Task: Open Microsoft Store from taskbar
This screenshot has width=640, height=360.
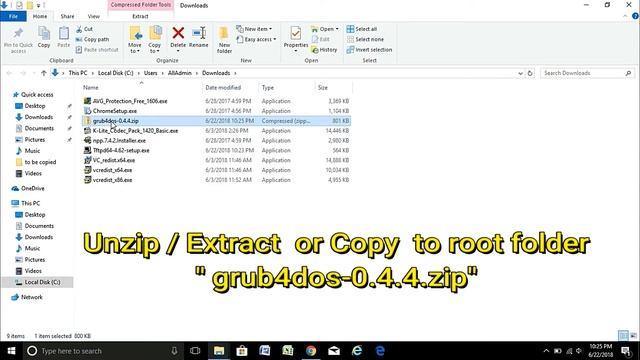Action: point(242,351)
